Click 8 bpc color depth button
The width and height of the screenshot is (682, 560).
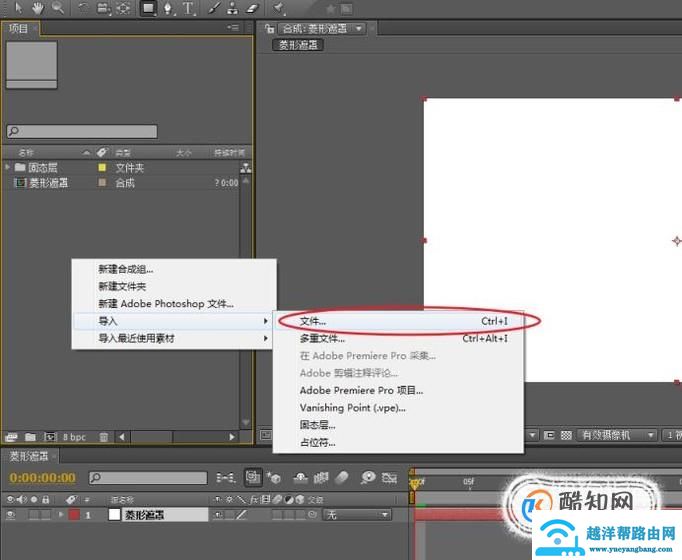point(74,437)
